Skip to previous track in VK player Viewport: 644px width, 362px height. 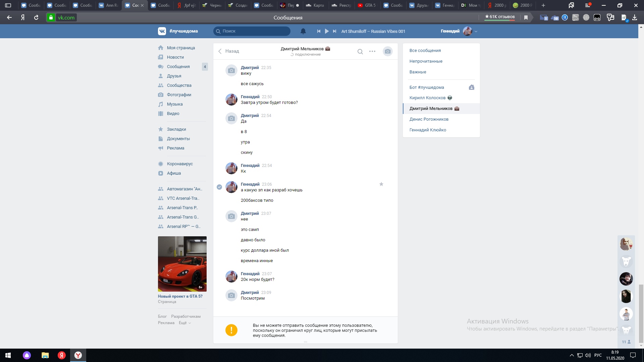pos(319,31)
